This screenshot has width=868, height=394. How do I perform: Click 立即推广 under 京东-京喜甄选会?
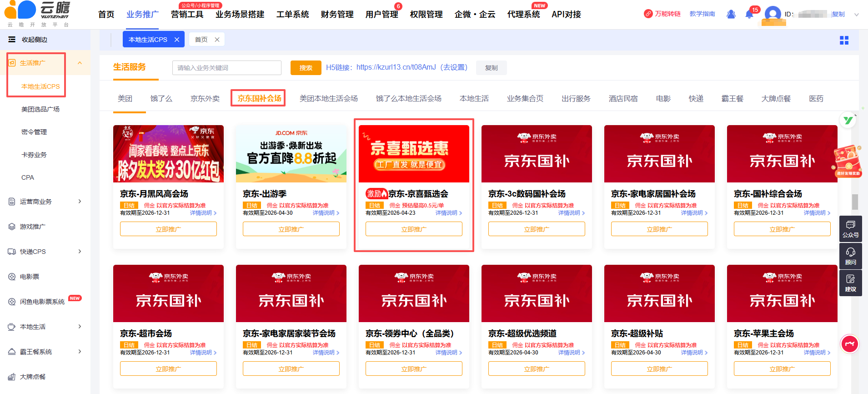pyautogui.click(x=414, y=229)
